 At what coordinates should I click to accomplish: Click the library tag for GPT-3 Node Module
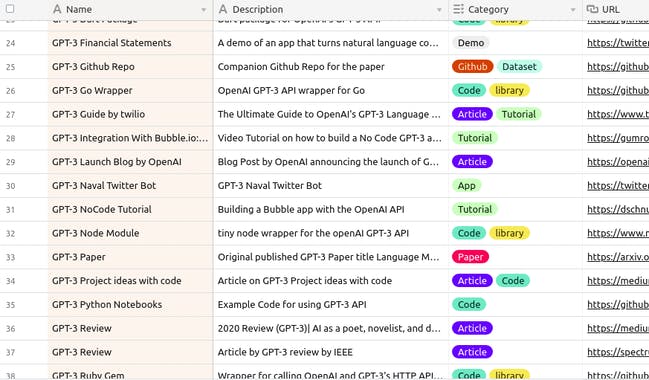[509, 233]
